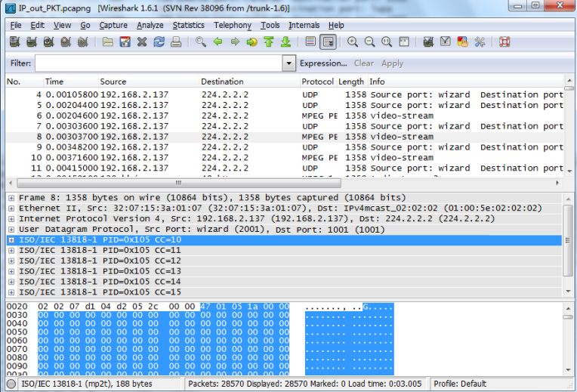
Task: Jump to the last packet icon
Action: click(285, 43)
